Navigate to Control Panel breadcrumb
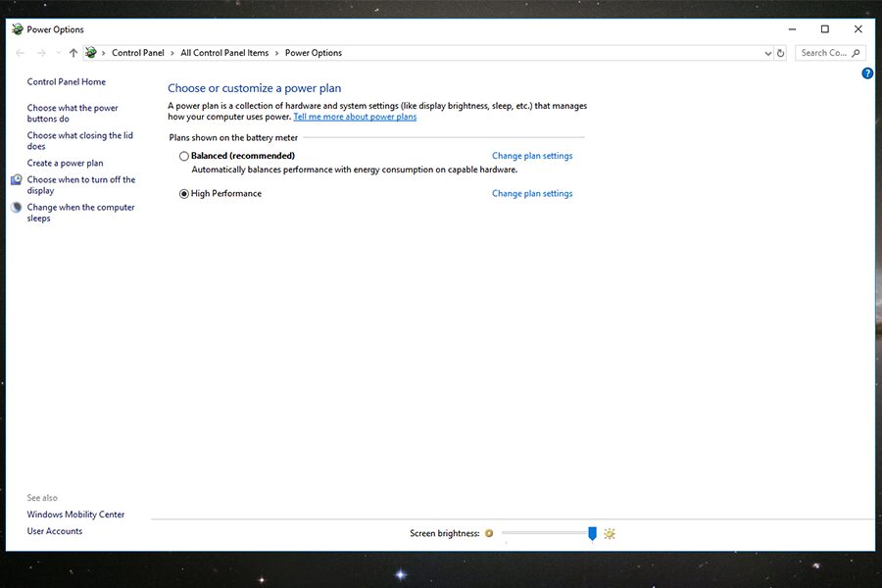The height and width of the screenshot is (588, 882). coord(138,53)
